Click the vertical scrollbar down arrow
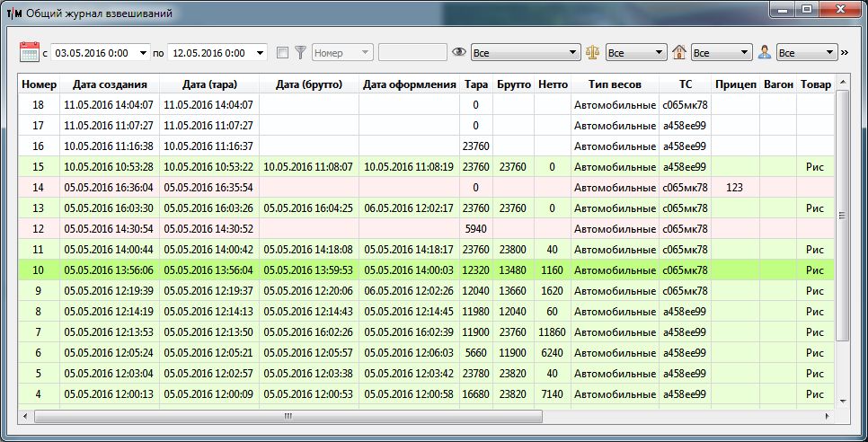Image resolution: width=868 pixels, height=442 pixels. point(842,402)
